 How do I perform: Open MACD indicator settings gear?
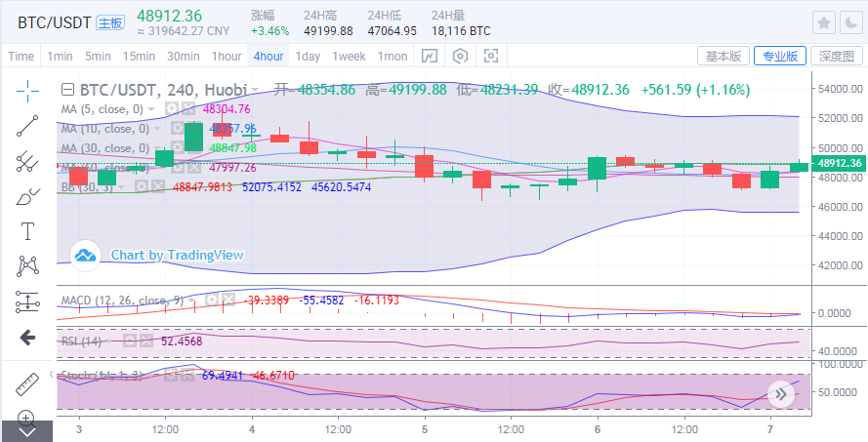pyautogui.click(x=211, y=301)
